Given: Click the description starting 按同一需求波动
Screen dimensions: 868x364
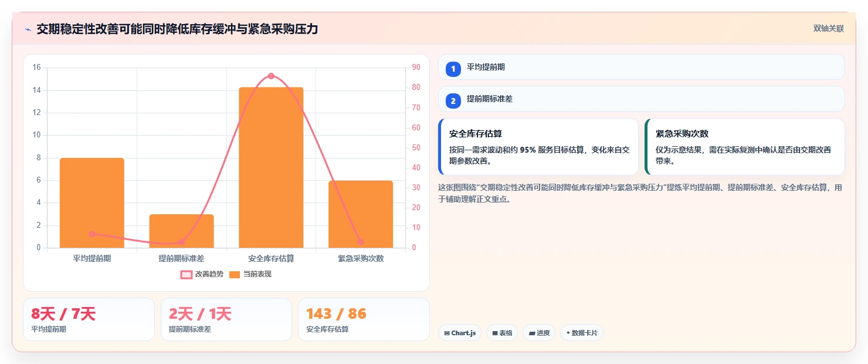Looking at the screenshot, I should click(539, 155).
